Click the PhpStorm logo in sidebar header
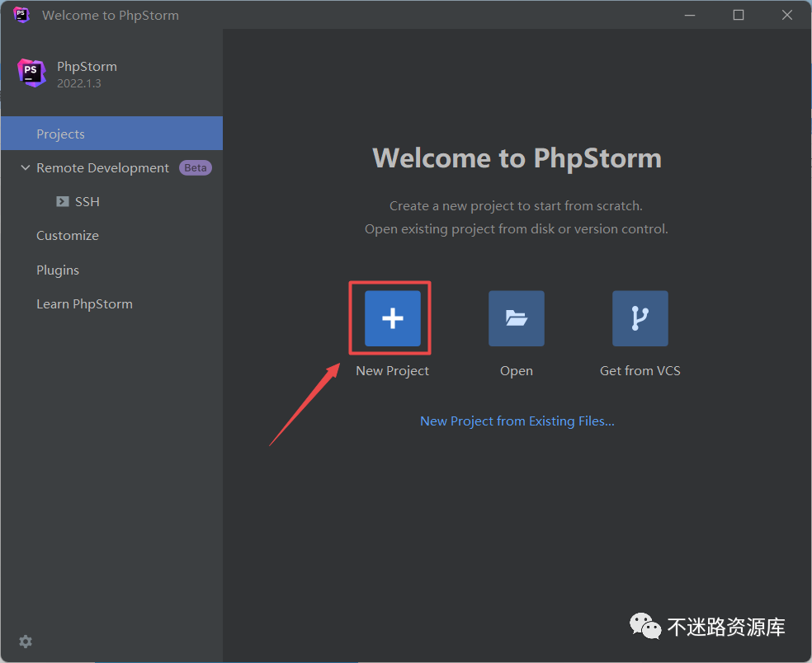Viewport: 812px width, 663px height. [x=31, y=73]
